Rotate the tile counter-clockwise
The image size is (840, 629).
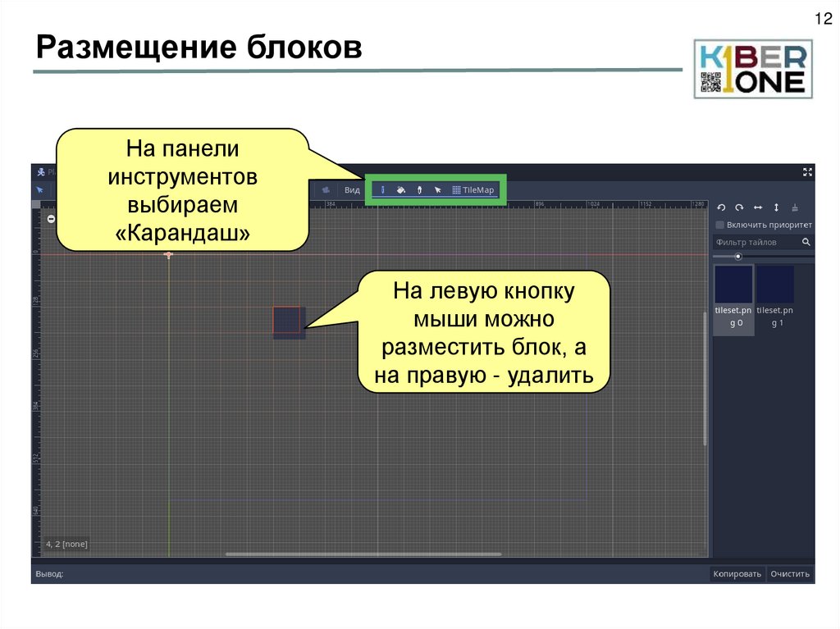click(x=721, y=207)
